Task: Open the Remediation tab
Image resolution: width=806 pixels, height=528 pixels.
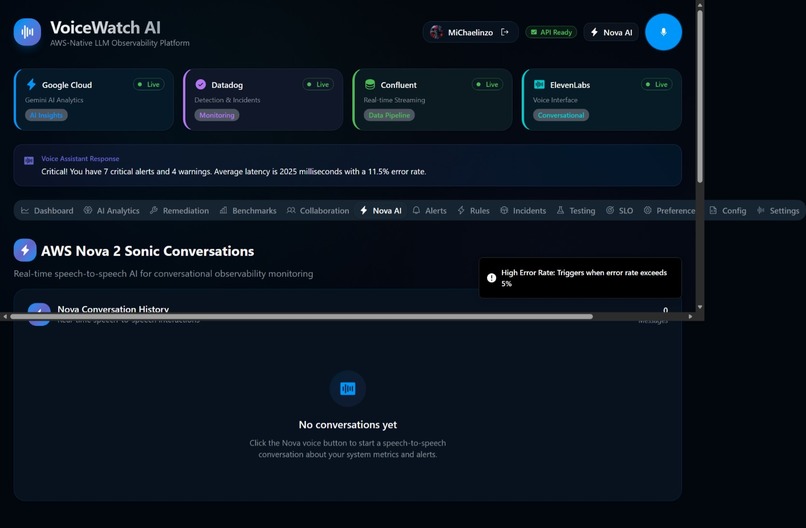Action: click(179, 211)
